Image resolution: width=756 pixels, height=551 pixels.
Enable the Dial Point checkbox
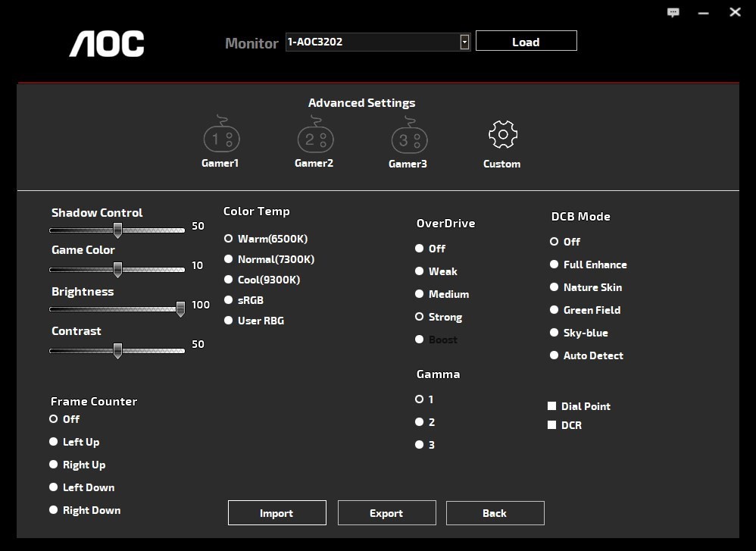click(x=552, y=406)
